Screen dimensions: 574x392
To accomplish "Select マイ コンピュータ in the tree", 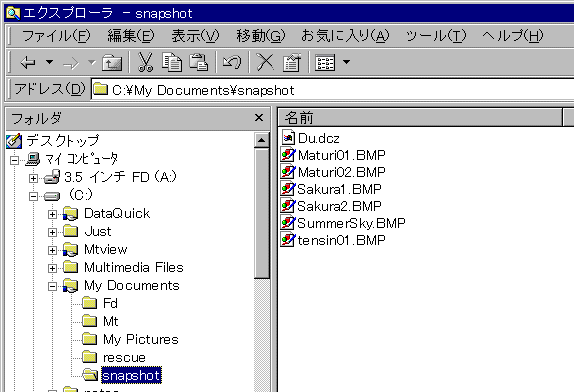I will [82, 159].
